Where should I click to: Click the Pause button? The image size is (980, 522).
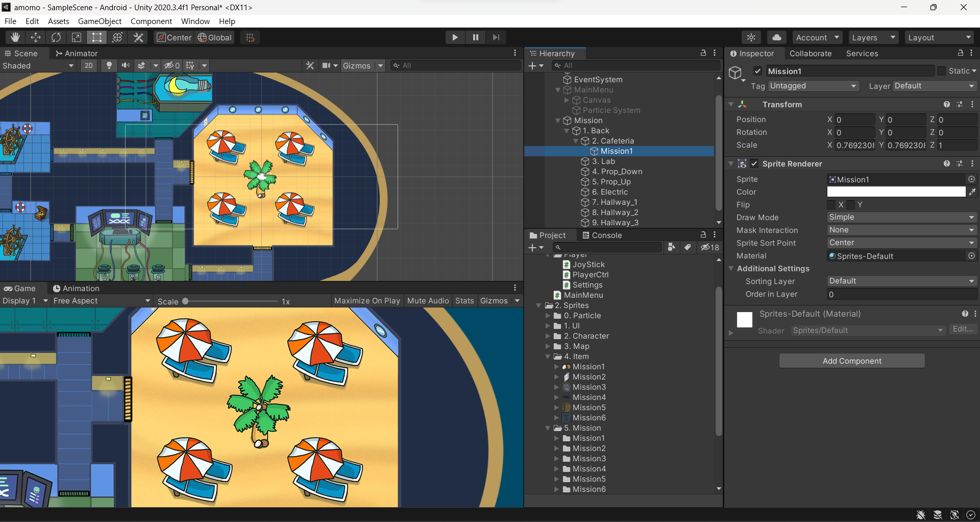coord(475,37)
